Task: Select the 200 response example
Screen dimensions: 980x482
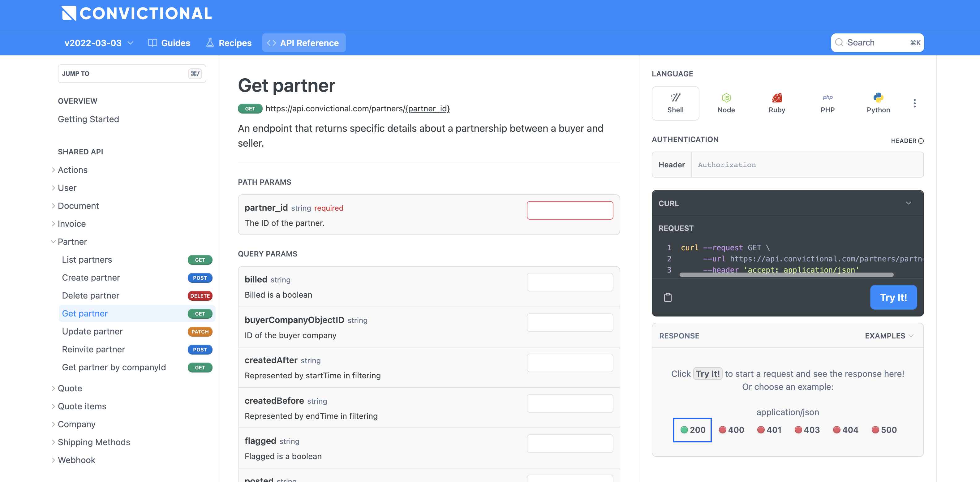Action: pyautogui.click(x=692, y=430)
